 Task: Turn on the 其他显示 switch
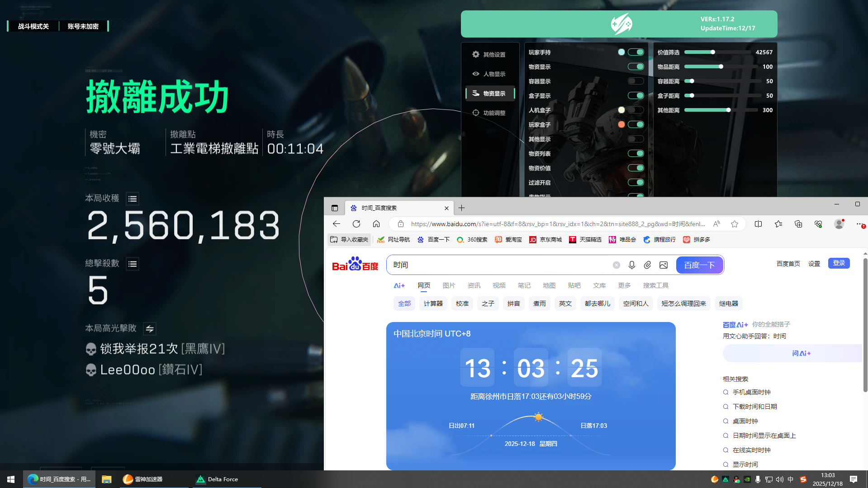[636, 139]
